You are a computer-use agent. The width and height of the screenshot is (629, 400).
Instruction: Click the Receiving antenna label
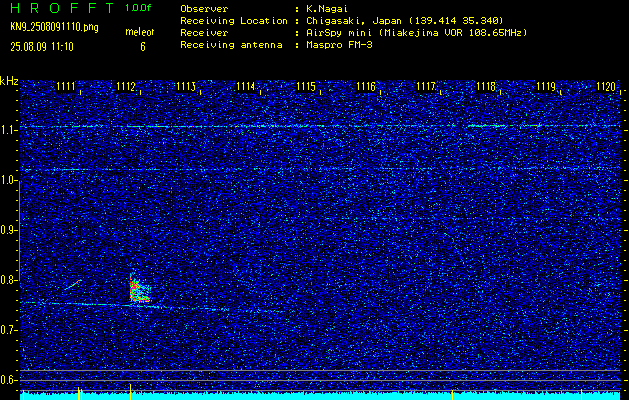[x=231, y=45]
